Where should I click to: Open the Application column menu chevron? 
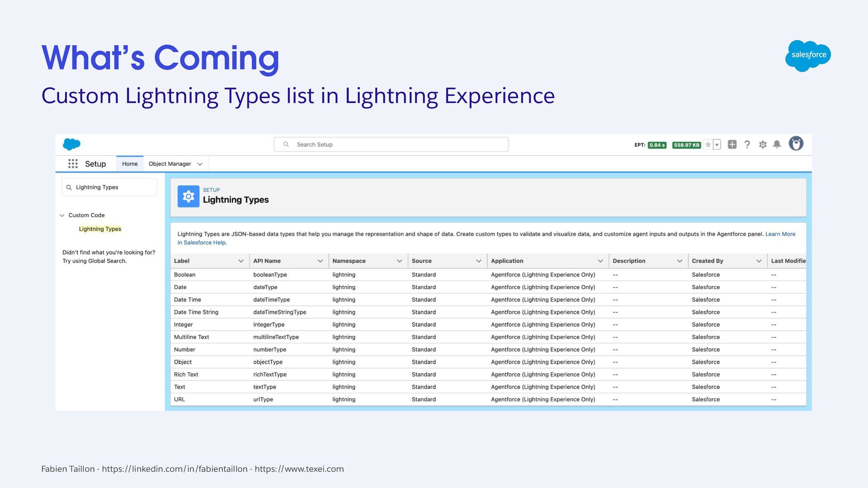600,261
